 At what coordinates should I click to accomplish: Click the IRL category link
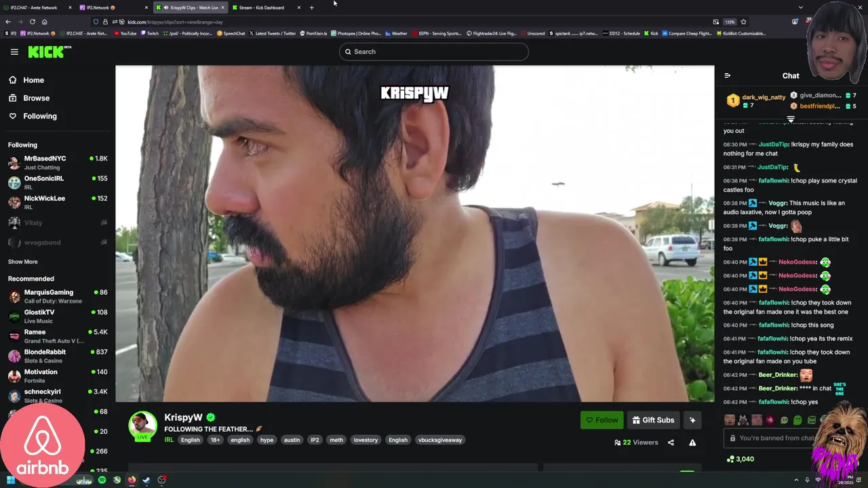(x=169, y=440)
